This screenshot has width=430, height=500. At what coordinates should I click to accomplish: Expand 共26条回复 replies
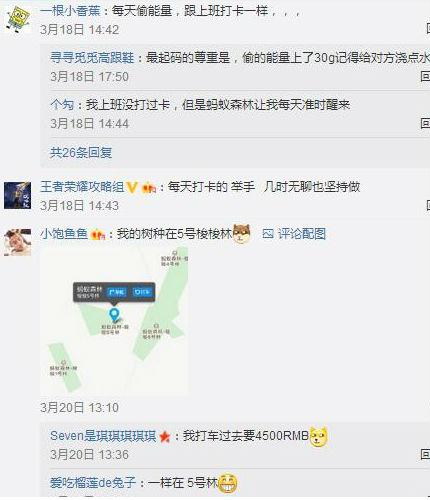81,153
